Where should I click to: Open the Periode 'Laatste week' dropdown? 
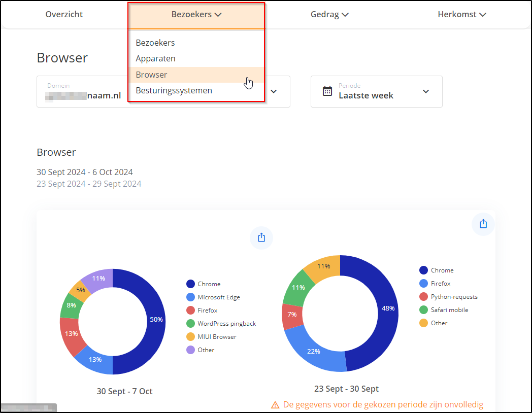coord(376,92)
